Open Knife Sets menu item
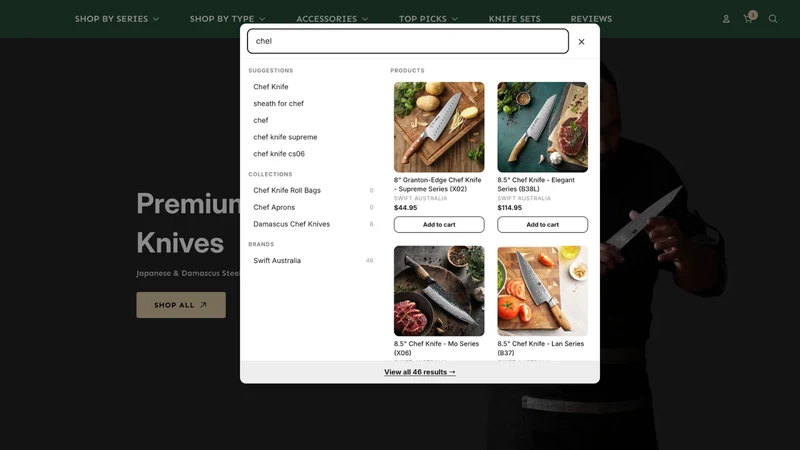 point(514,19)
